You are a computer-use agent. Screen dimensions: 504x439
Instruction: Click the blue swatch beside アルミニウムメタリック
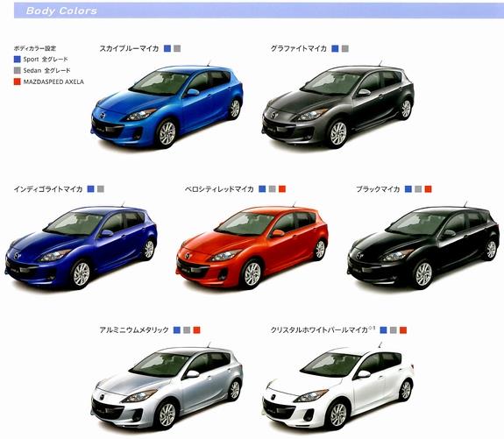click(x=177, y=329)
